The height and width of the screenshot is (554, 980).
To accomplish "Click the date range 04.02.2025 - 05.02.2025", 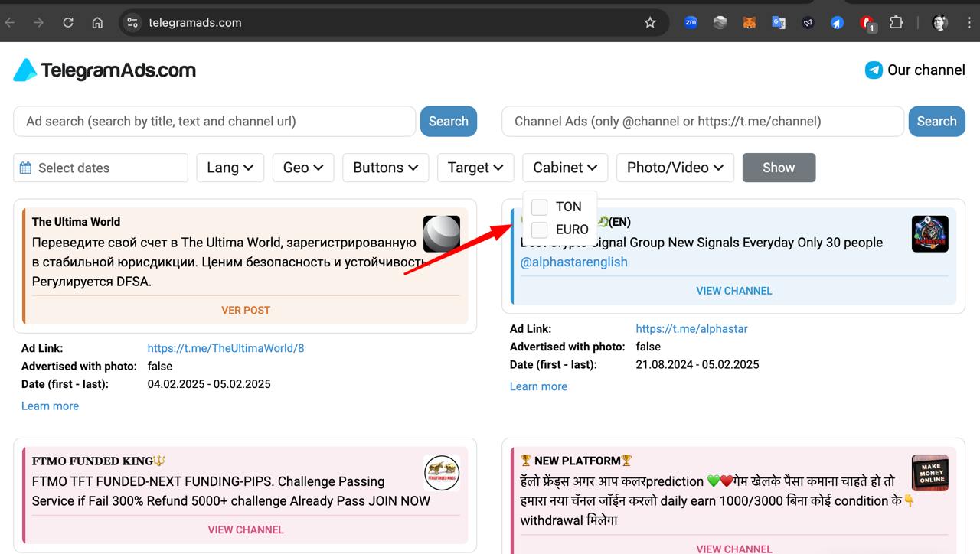I will tap(209, 384).
